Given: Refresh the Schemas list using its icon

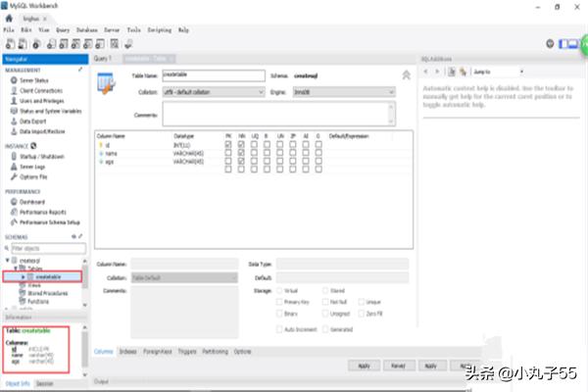Looking at the screenshot, I should tap(73, 236).
